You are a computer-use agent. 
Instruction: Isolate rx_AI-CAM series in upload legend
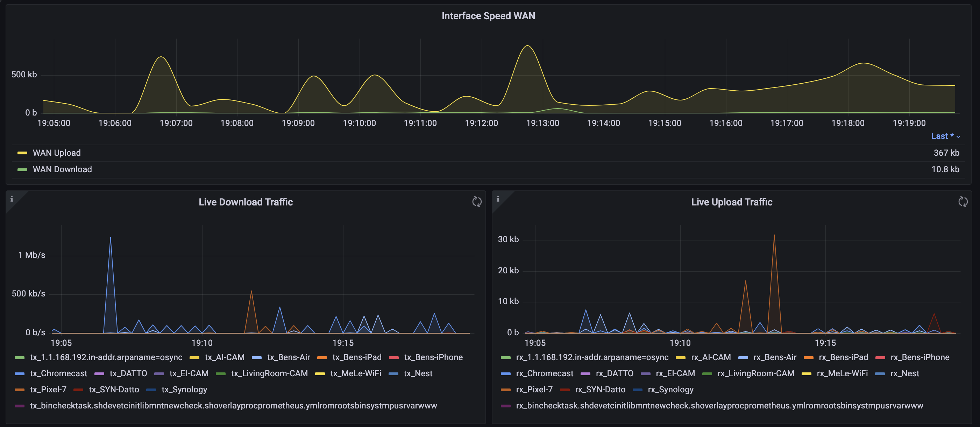(x=711, y=357)
